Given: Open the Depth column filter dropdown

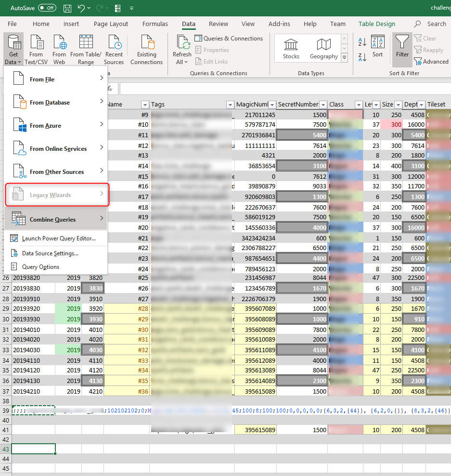Looking at the screenshot, I should [421, 105].
